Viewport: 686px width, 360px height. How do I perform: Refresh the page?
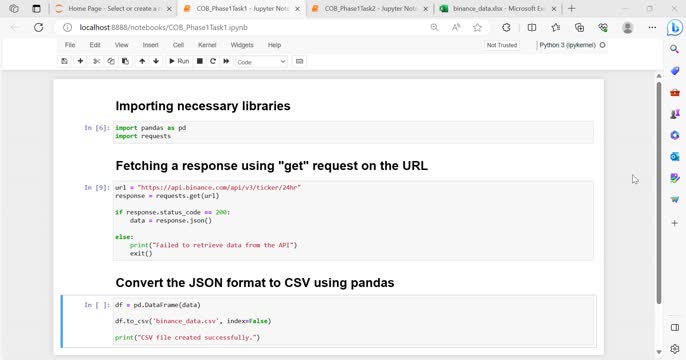[x=38, y=28]
